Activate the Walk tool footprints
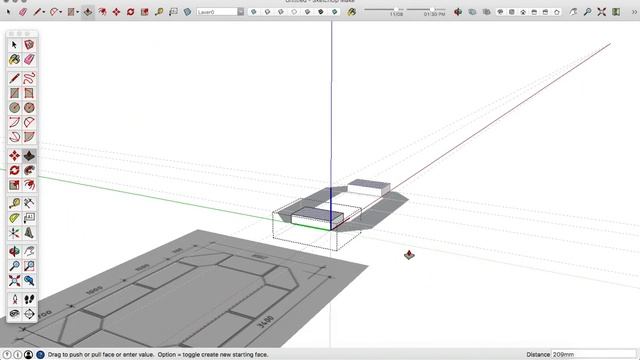This screenshot has height=360, width=640. tap(29, 299)
